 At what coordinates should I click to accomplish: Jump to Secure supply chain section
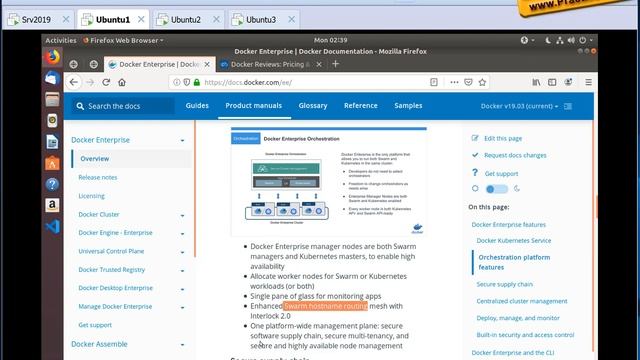tap(504, 284)
